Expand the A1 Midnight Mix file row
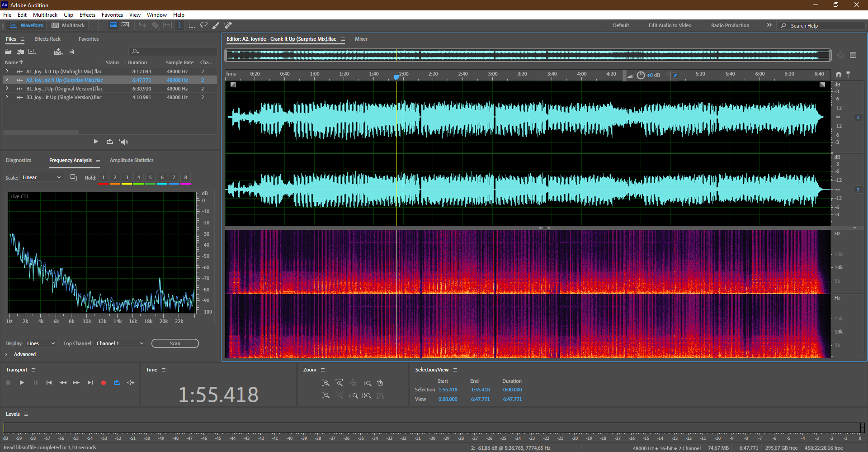This screenshot has width=868, height=452. click(x=7, y=71)
